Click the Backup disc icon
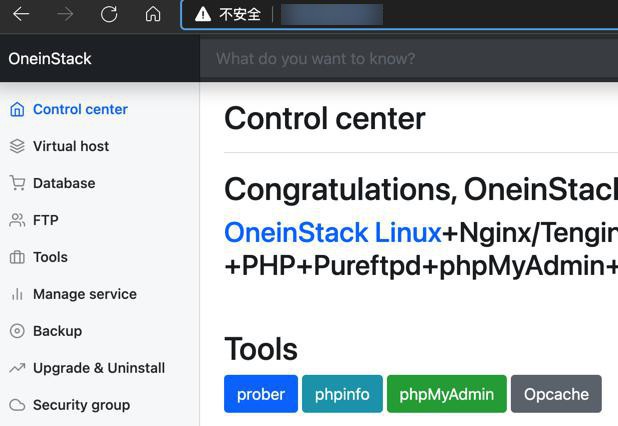This screenshot has width=618, height=426. tap(17, 332)
